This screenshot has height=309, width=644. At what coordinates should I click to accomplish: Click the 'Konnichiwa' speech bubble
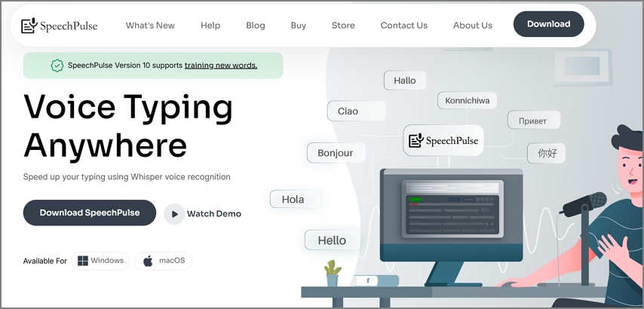pos(467,100)
